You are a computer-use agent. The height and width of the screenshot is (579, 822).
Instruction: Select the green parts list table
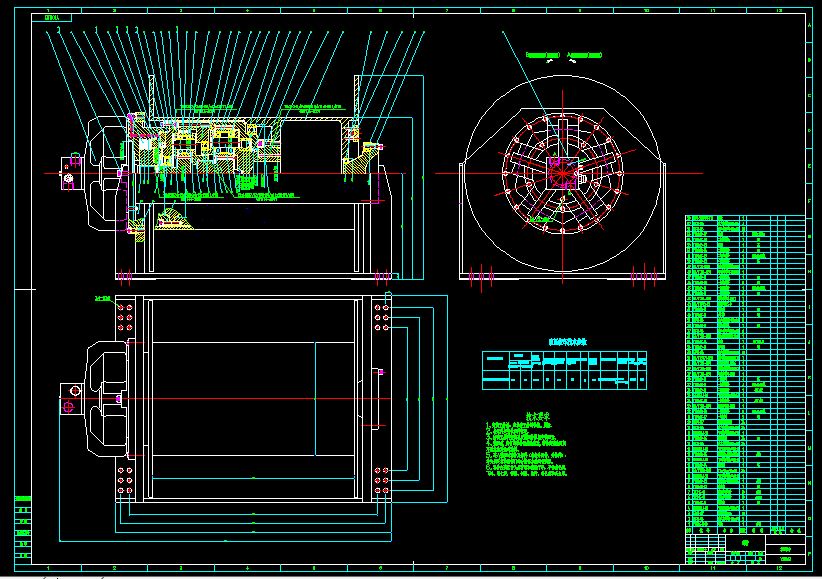tap(745, 374)
